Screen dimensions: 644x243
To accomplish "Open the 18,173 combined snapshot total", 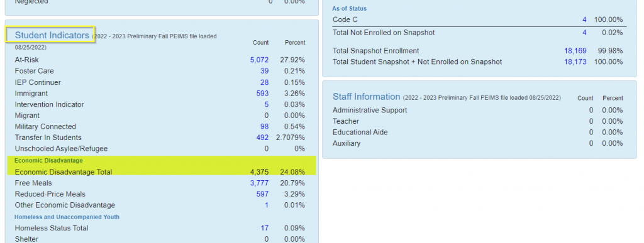I will click(575, 62).
